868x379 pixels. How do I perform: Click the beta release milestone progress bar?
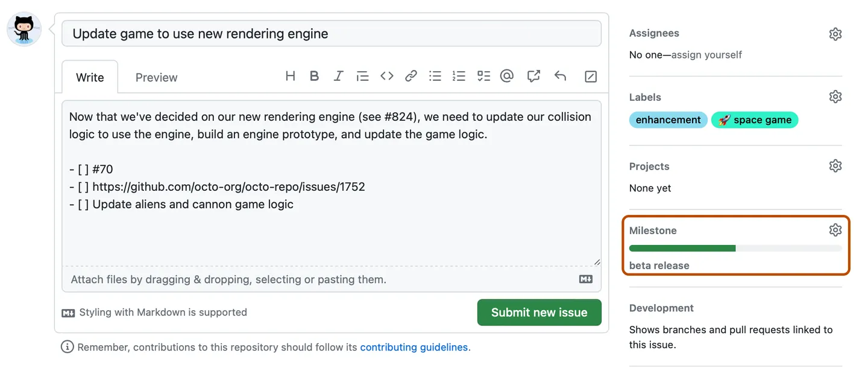click(735, 248)
